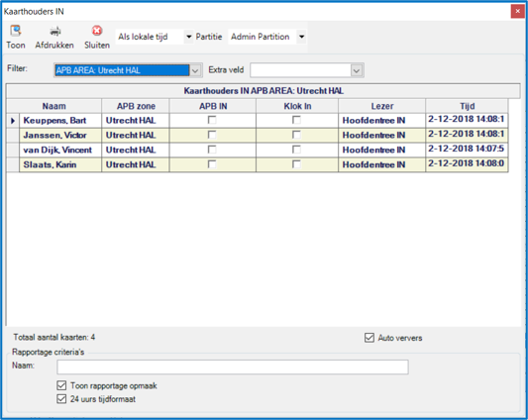This screenshot has width=528, height=420.
Task: Check APB IN box for Keuppens, Bart
Action: [212, 120]
